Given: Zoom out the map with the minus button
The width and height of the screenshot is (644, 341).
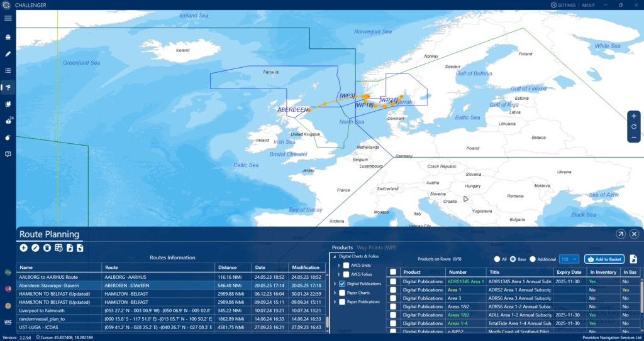Looking at the screenshot, I should pos(634,138).
